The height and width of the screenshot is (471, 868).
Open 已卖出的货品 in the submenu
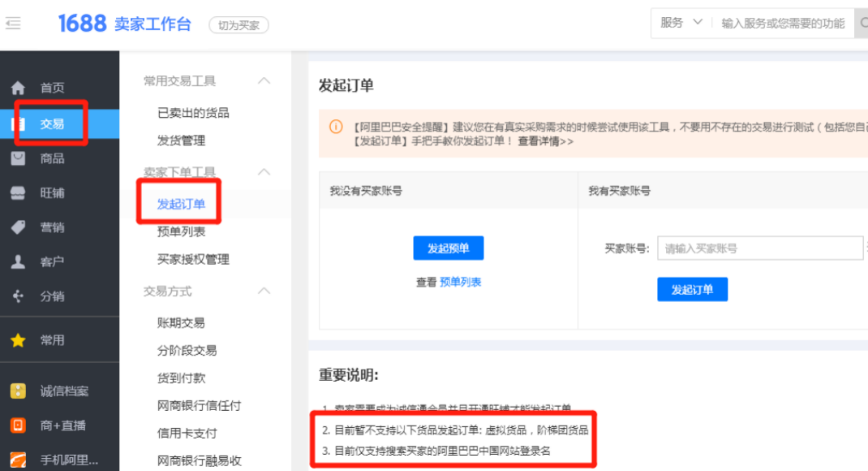[193, 113]
